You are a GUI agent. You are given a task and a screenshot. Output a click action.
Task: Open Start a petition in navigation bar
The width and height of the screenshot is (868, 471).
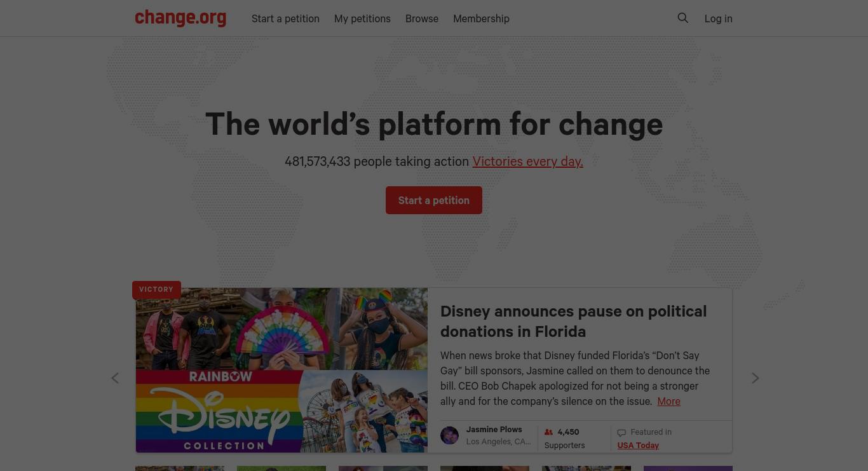tap(285, 18)
